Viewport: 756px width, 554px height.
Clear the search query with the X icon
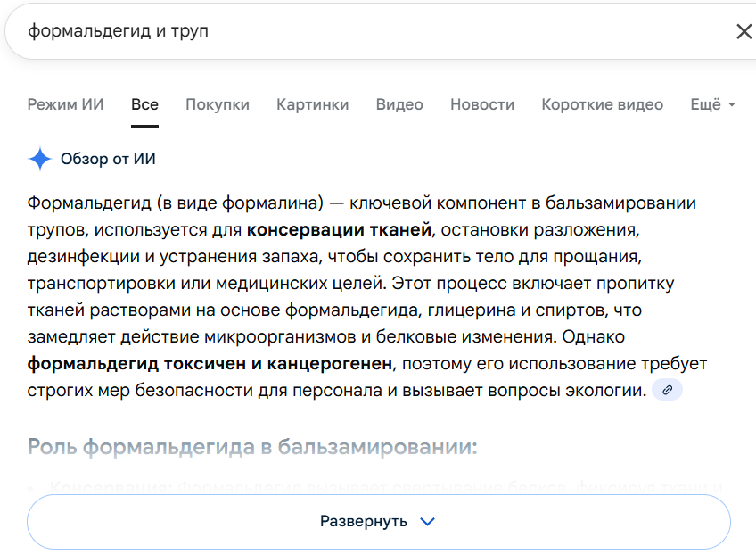743,32
